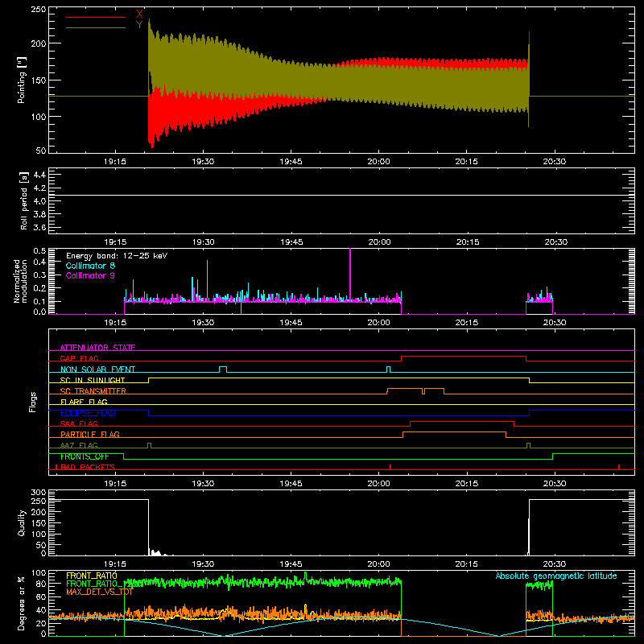Image resolution: width=644 pixels, height=644 pixels.
Task: Click the lowered blue ECLIPSE_FLAG segment
Action: click(x=339, y=415)
